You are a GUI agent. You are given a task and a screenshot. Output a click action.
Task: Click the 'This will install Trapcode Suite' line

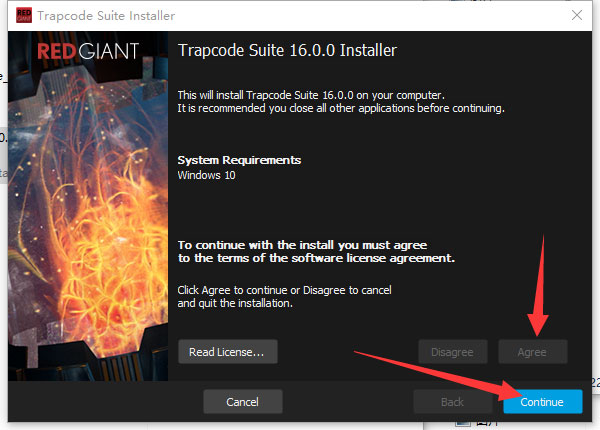coord(311,95)
